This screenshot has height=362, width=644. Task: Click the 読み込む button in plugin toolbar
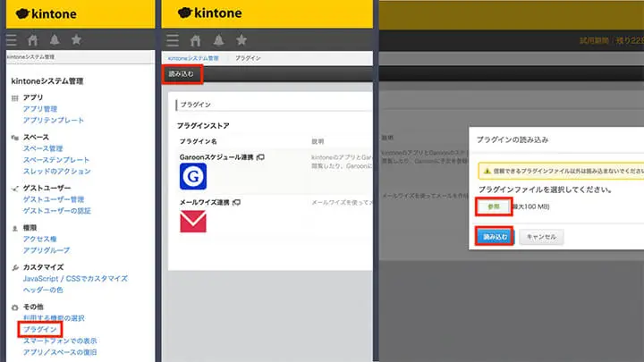point(181,74)
